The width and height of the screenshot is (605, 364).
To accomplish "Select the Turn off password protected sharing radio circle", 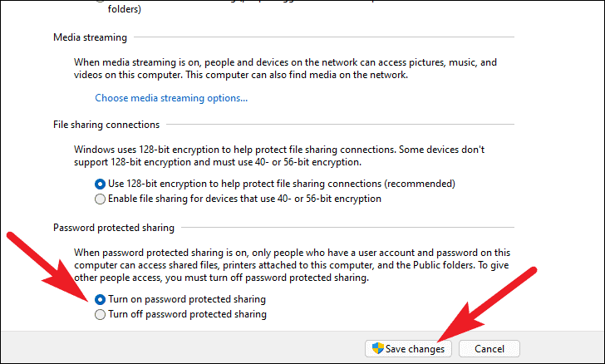I will (100, 315).
